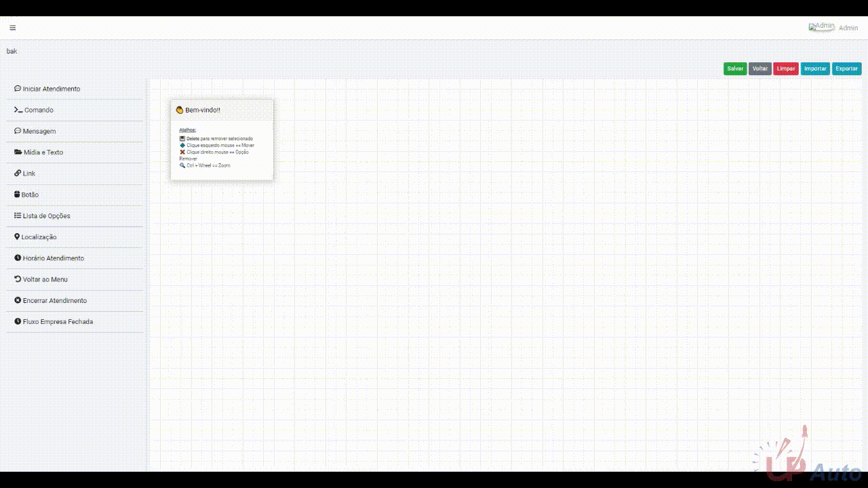868x488 pixels.
Task: Click the Link chain icon
Action: [18, 174]
